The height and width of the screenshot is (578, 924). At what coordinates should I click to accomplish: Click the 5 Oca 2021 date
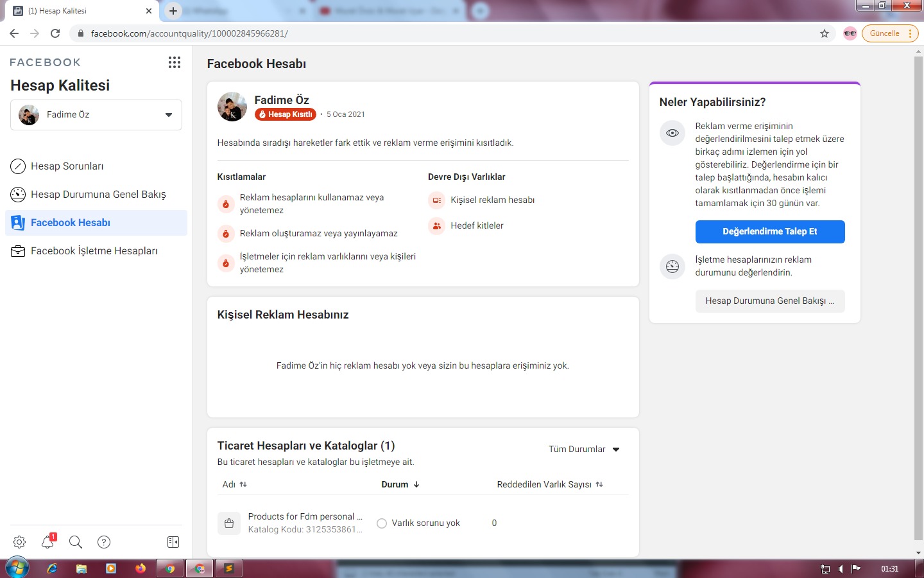point(346,114)
